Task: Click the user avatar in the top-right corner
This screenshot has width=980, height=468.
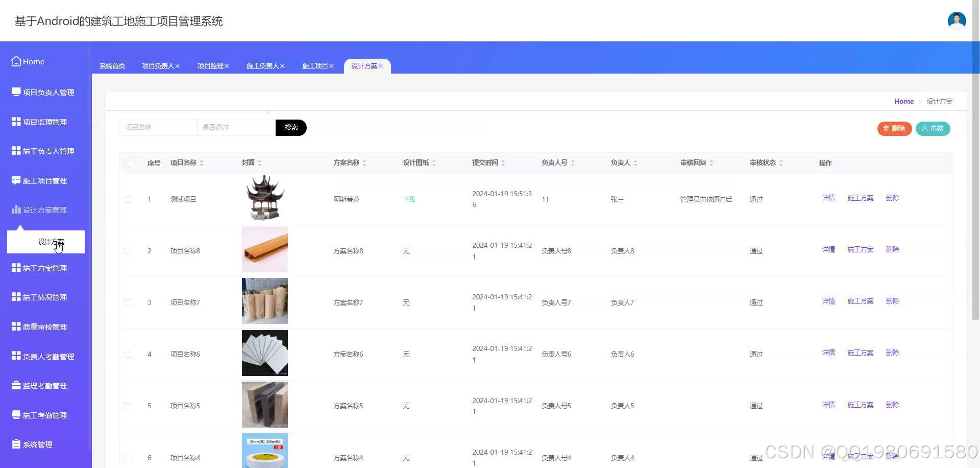Action: tap(957, 20)
